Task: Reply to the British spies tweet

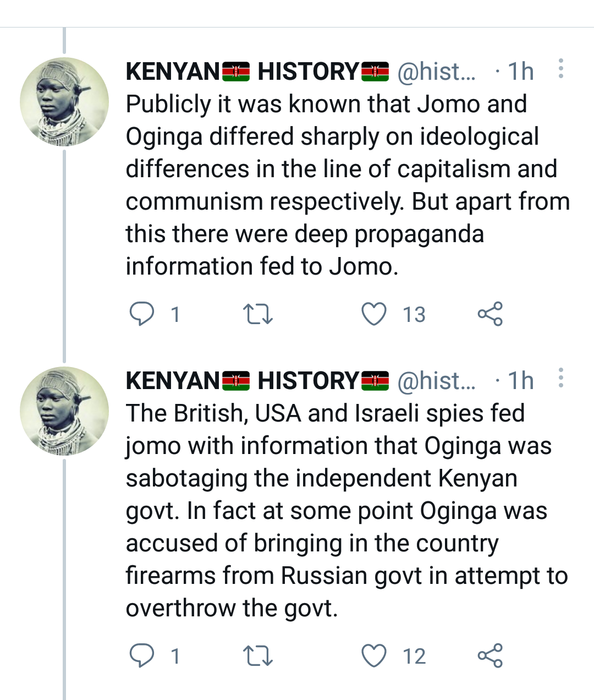Action: [x=141, y=656]
